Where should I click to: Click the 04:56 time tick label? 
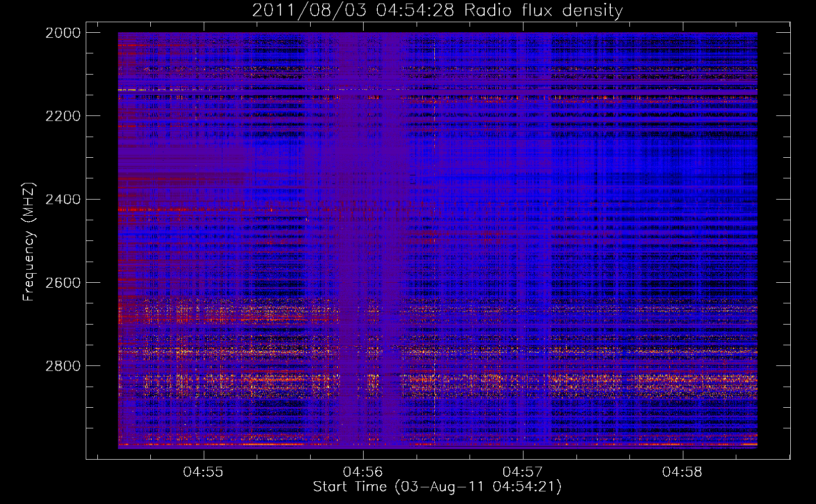(x=363, y=472)
